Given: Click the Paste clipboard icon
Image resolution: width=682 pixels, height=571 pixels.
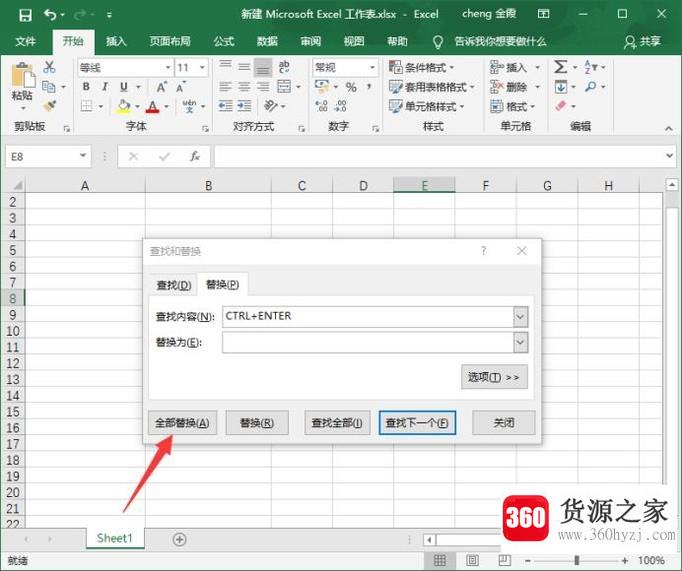Looking at the screenshot, I should tap(23, 75).
